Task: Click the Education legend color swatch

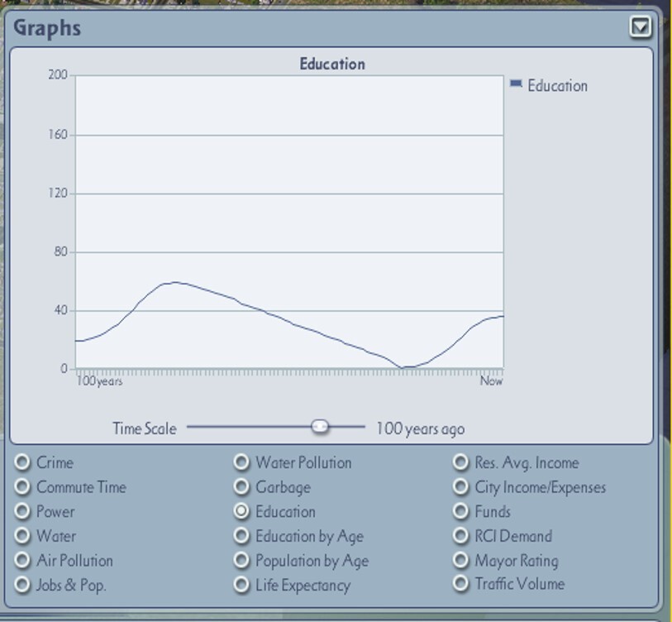Action: click(x=517, y=84)
